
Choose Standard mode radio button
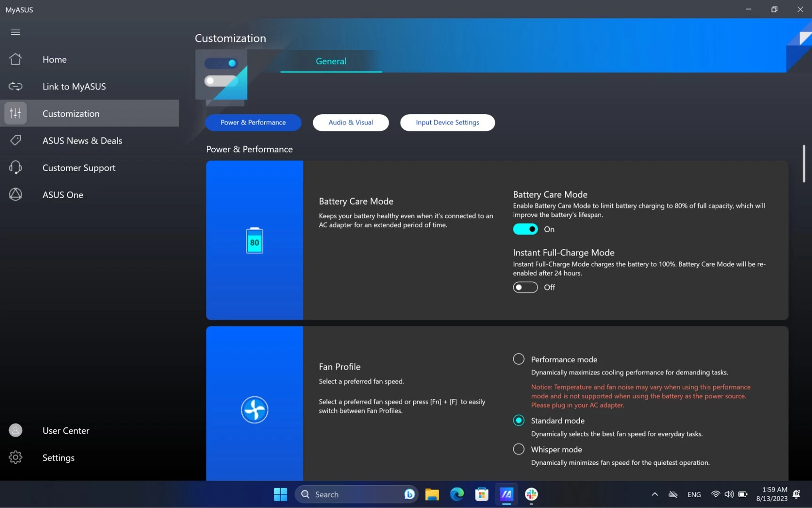point(518,421)
